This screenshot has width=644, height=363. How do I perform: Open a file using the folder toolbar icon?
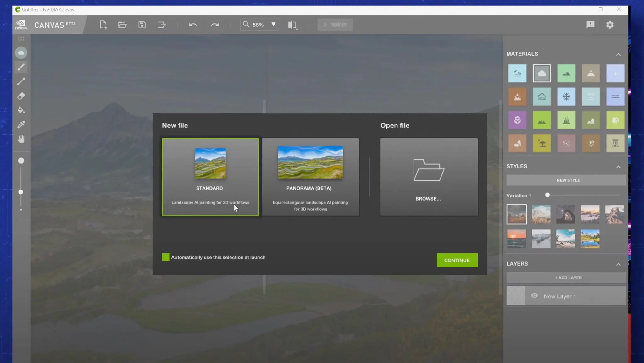click(122, 25)
